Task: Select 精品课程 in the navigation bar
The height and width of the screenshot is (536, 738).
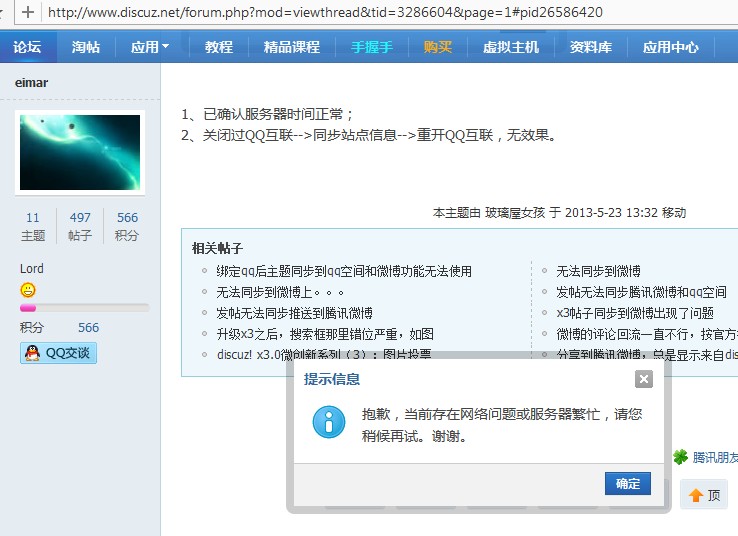Action: [x=292, y=47]
